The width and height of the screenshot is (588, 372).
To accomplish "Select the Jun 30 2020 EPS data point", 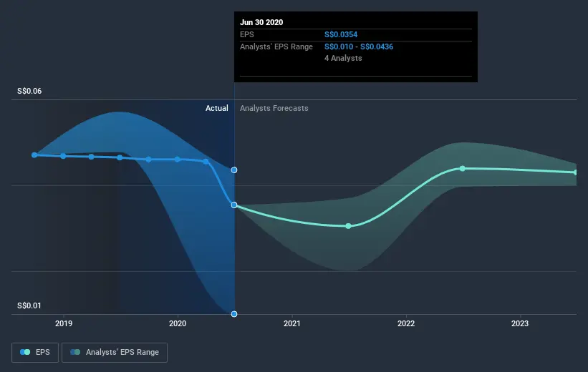I will pos(234,205).
